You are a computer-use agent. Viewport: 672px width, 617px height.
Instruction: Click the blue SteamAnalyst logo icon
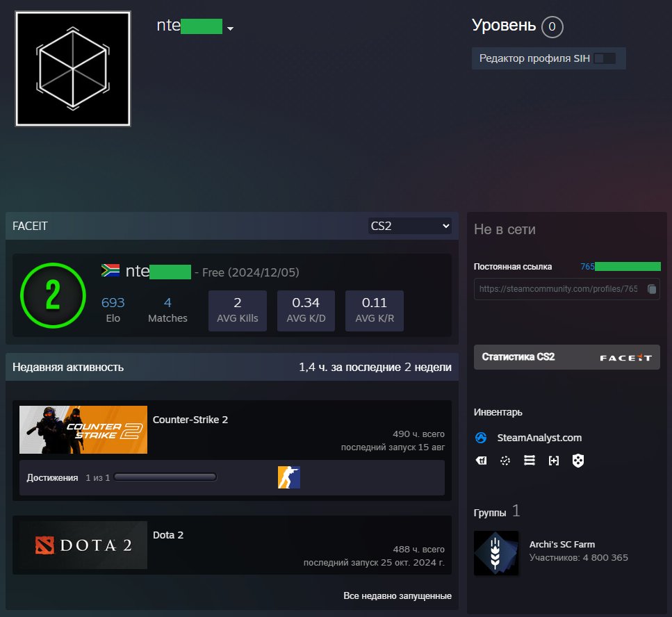point(481,438)
